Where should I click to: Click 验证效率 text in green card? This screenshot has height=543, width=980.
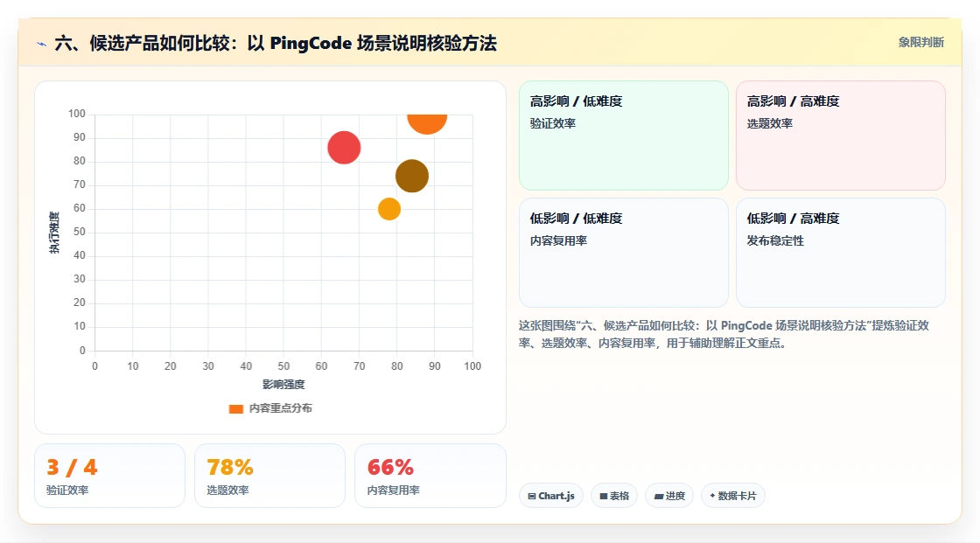552,123
